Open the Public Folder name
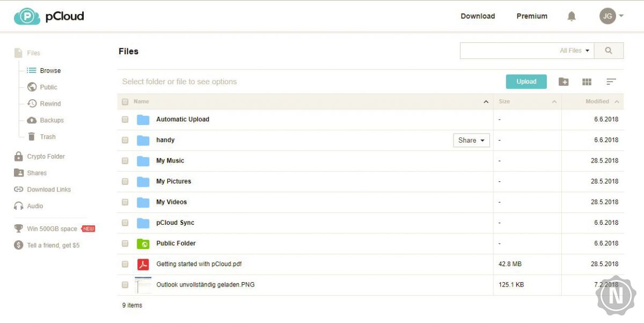The height and width of the screenshot is (323, 644). (176, 244)
